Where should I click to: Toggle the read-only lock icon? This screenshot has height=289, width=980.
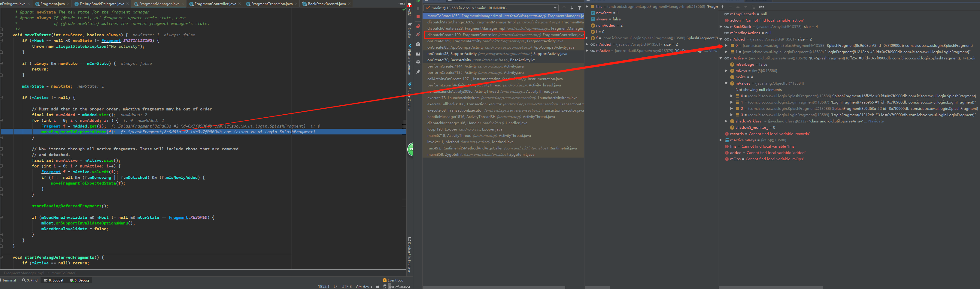tap(378, 287)
